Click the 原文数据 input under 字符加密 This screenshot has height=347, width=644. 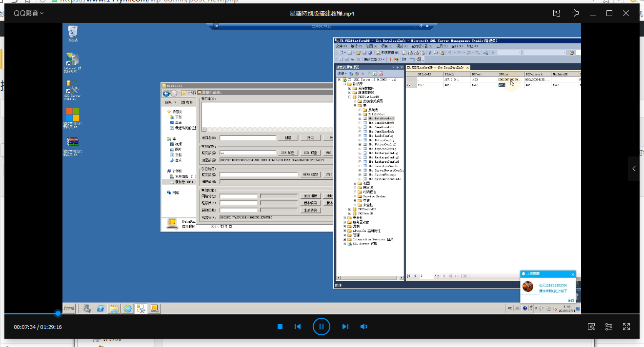pos(248,153)
